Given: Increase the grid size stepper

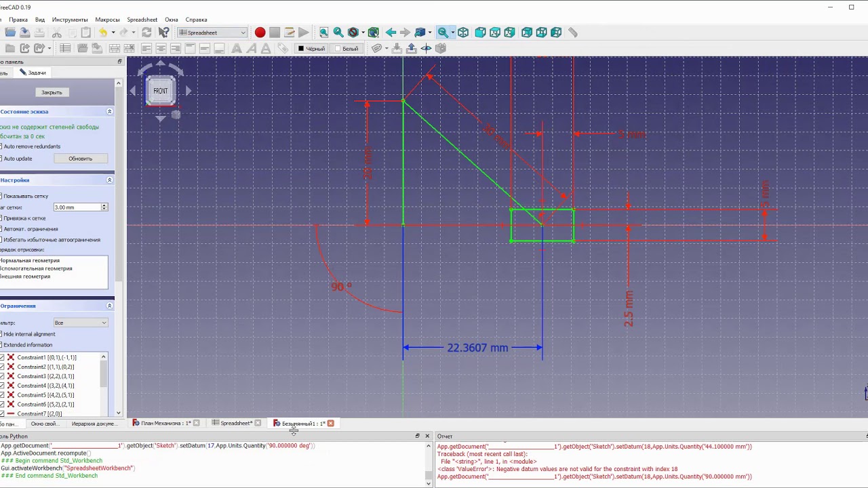Looking at the screenshot, I should click(x=104, y=205).
